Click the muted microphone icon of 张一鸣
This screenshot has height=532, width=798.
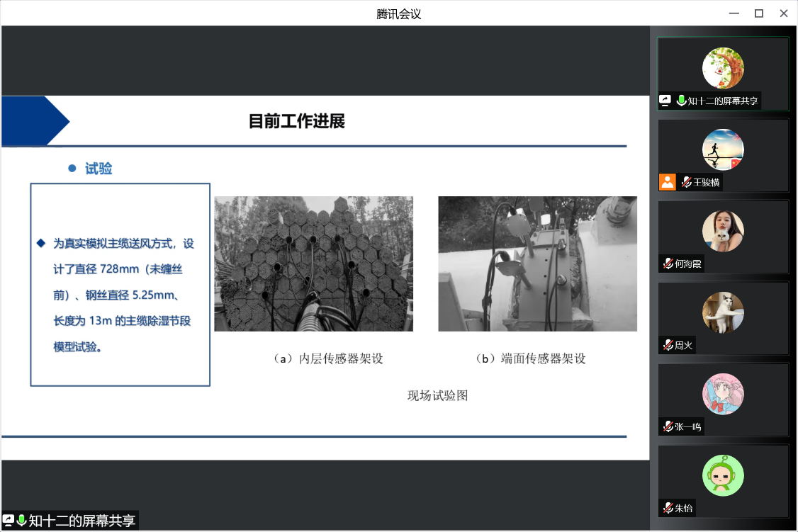[668, 426]
